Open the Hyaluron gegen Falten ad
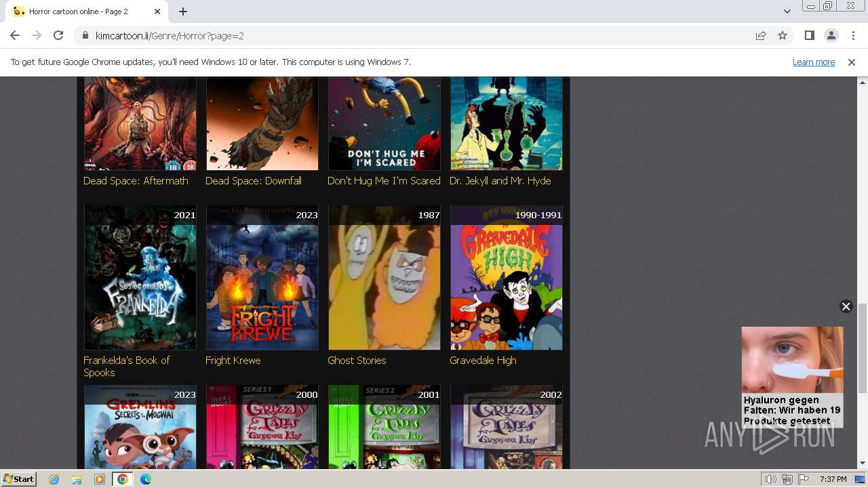Viewport: 868px width, 488px height. (x=792, y=377)
